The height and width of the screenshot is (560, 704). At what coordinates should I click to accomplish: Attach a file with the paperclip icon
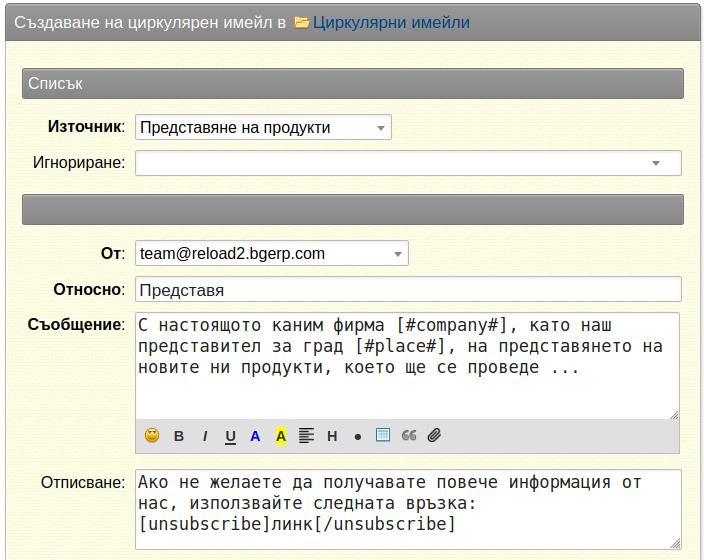pyautogui.click(x=434, y=435)
